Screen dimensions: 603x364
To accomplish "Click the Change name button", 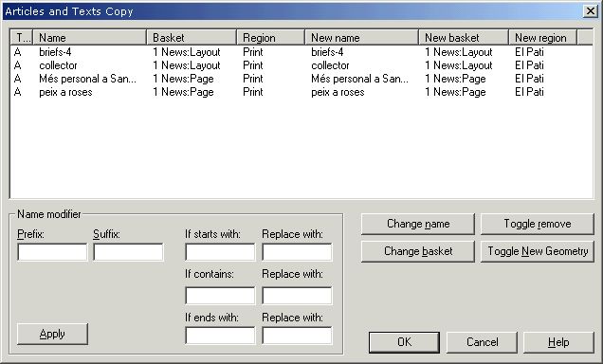I will coord(417,224).
